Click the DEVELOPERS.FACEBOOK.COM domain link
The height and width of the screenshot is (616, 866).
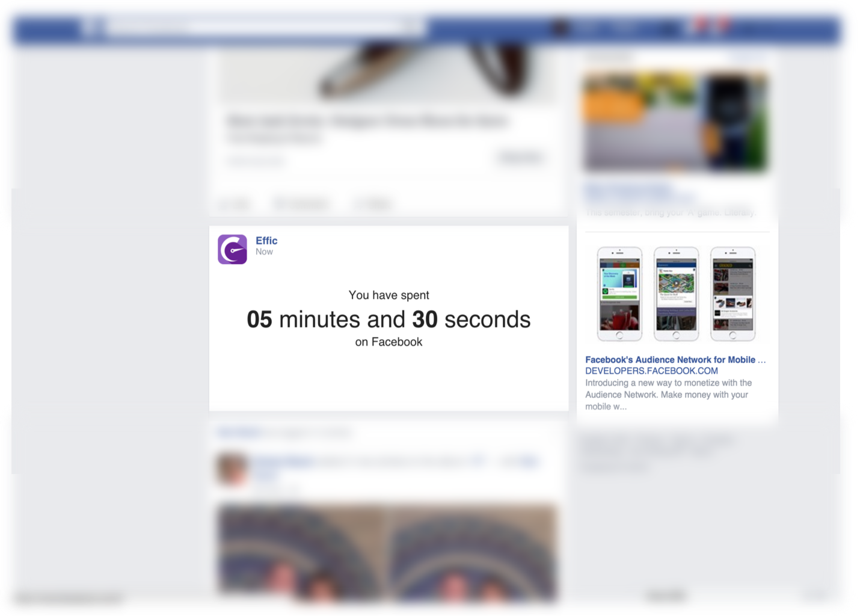coord(651,371)
